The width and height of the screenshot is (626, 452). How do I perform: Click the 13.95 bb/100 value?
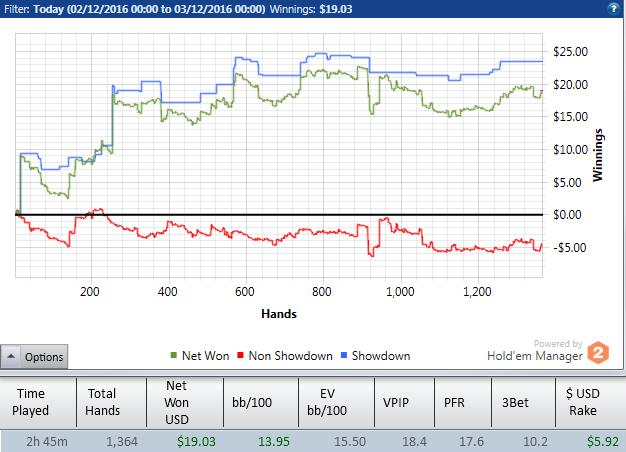click(x=273, y=442)
